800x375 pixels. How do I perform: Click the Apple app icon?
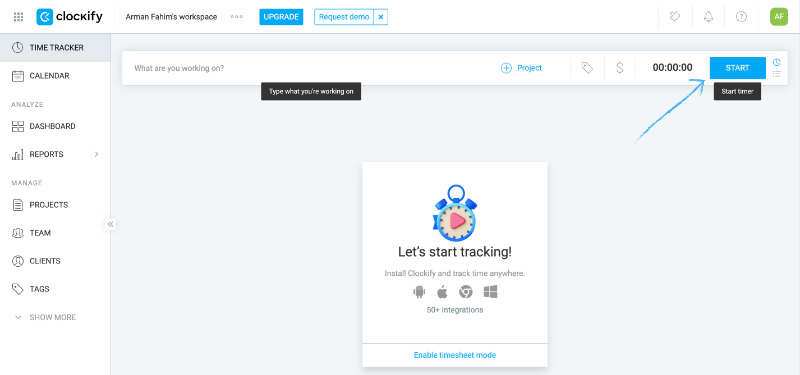tap(442, 292)
